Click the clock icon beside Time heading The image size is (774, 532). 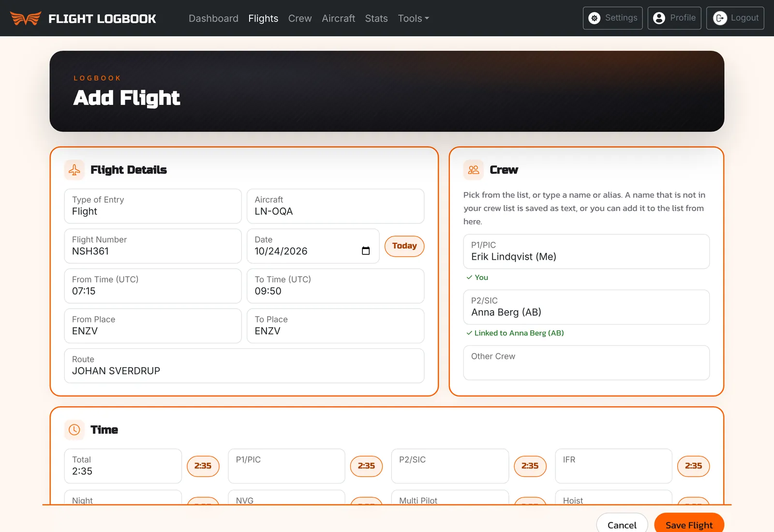click(74, 429)
